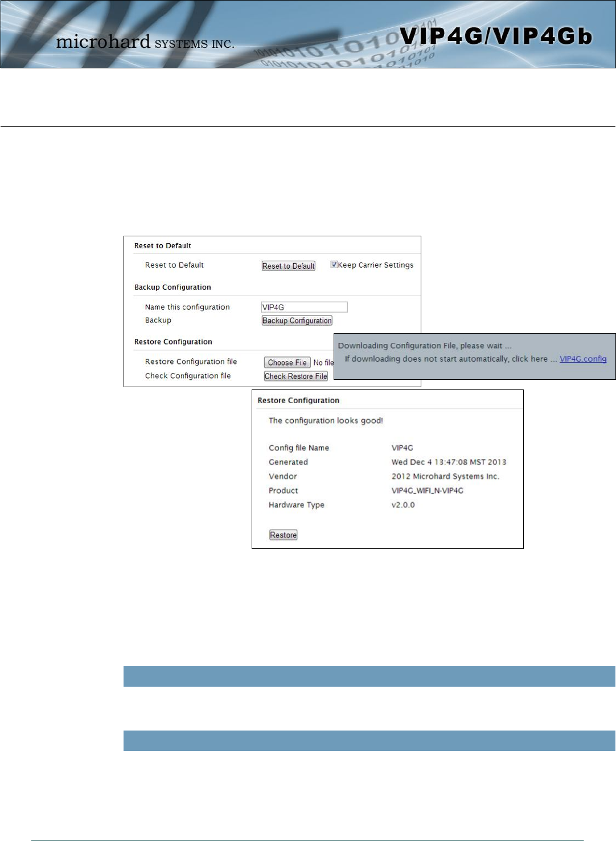Viewport: 616px width, 841px height.
Task: Select vendor value '2012 Microhard Systems Inc.'
Action: click(445, 477)
